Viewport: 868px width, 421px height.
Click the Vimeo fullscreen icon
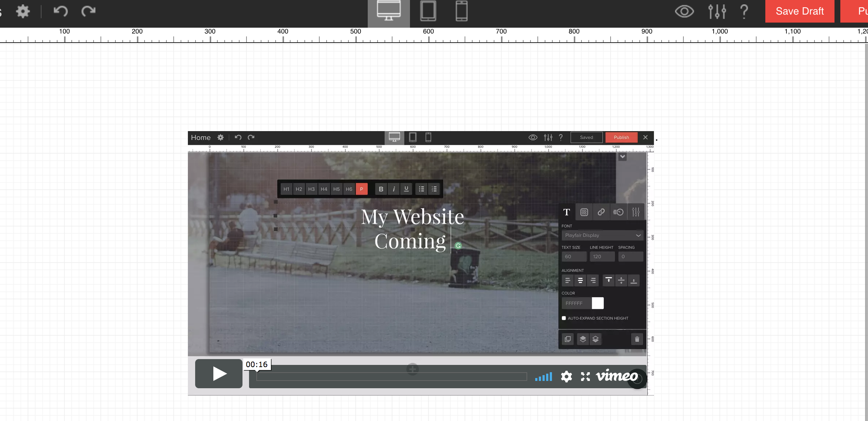click(585, 377)
